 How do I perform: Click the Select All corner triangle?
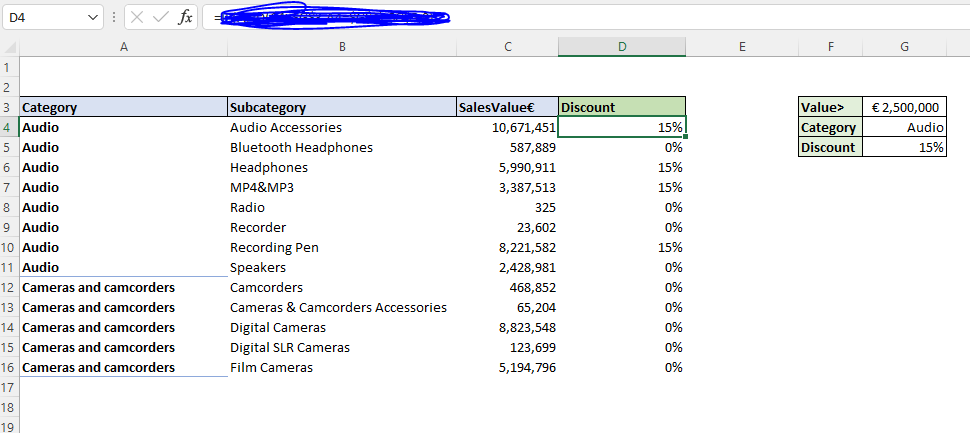(x=9, y=47)
